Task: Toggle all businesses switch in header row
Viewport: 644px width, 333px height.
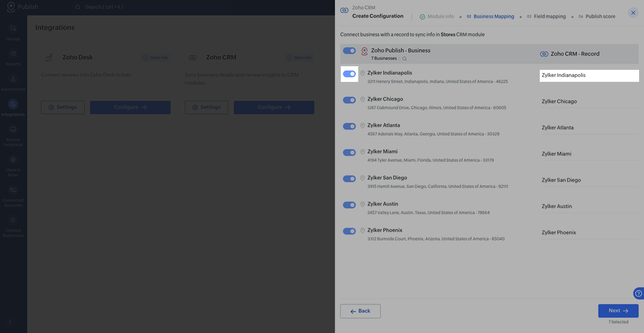Action: point(349,51)
